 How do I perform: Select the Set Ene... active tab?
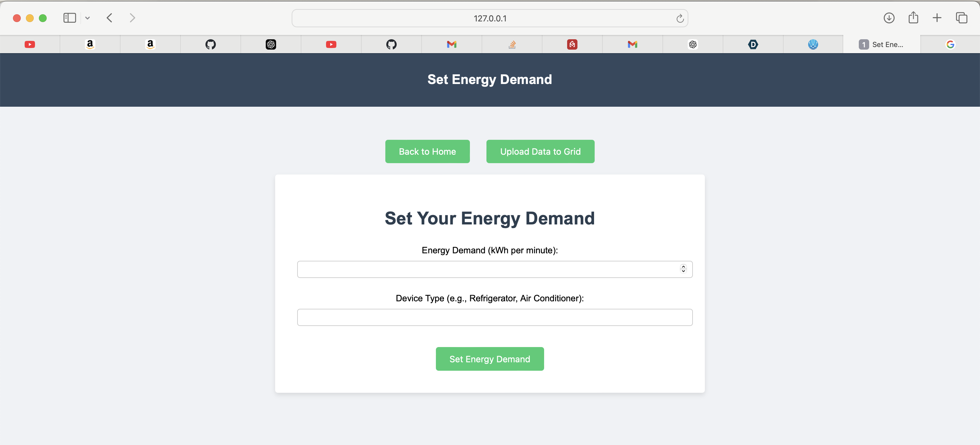tap(881, 44)
